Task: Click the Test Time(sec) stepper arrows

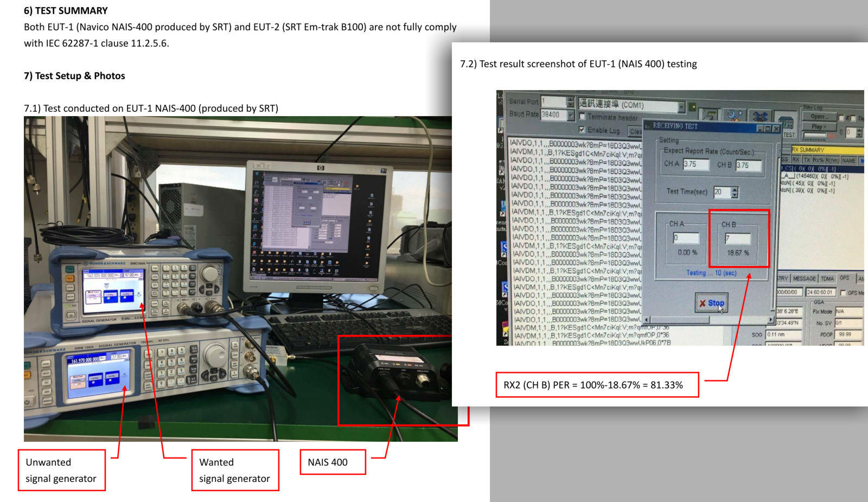Action: 735,192
